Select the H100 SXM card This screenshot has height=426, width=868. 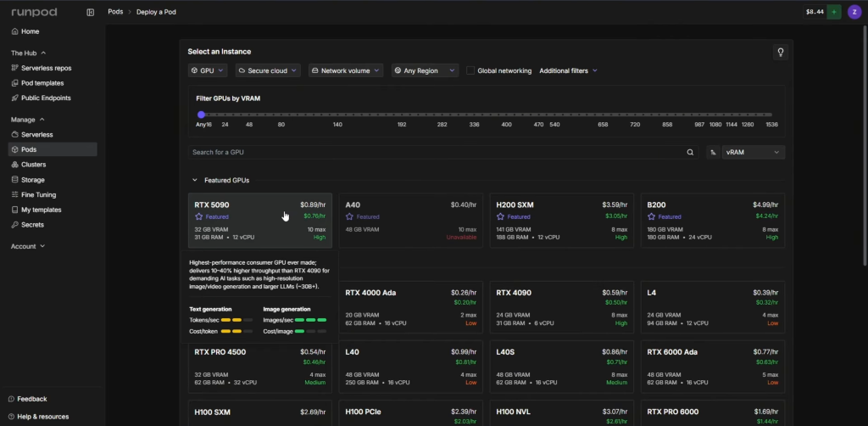click(x=260, y=413)
